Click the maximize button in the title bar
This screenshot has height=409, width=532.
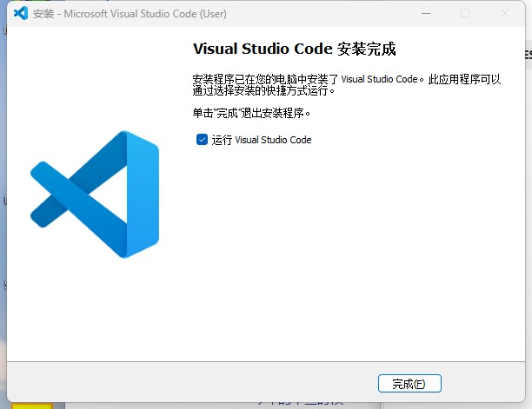click(465, 14)
